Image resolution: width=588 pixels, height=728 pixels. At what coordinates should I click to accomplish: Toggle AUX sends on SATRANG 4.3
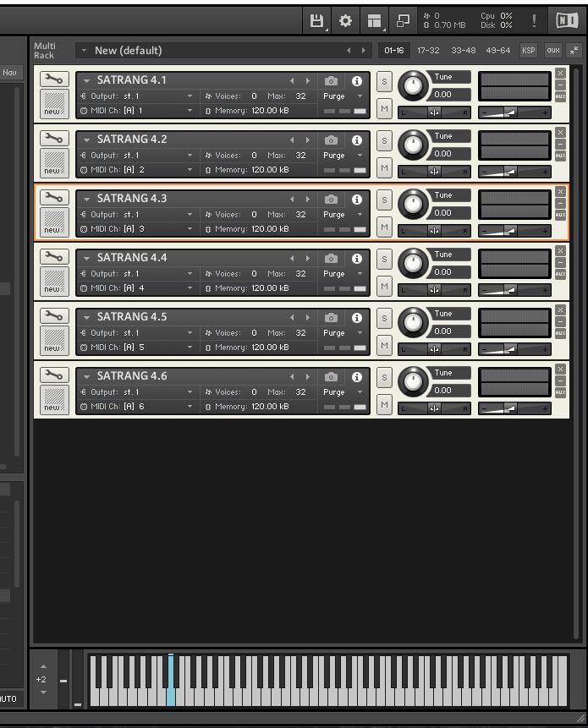[x=561, y=215]
